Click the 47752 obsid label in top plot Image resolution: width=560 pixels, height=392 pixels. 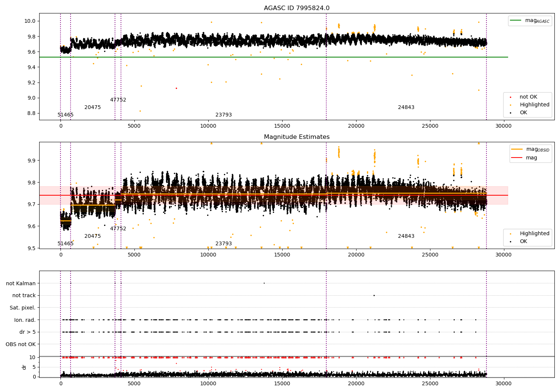pyautogui.click(x=118, y=100)
